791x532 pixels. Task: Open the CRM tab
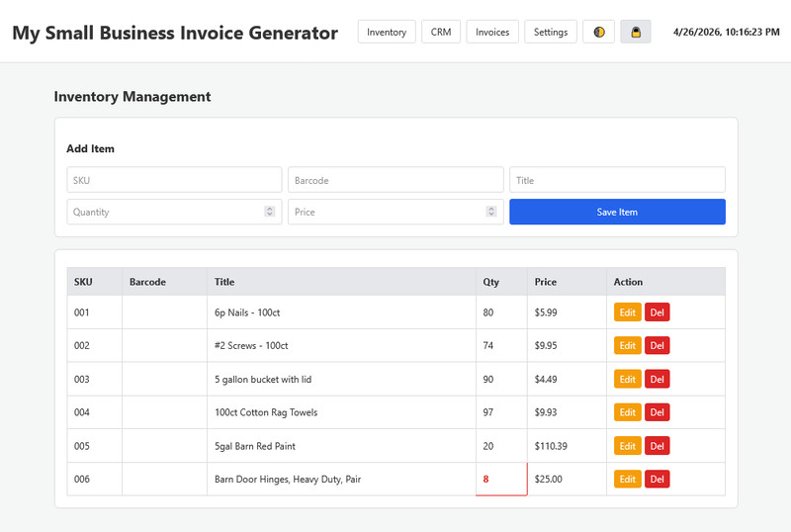tap(441, 32)
